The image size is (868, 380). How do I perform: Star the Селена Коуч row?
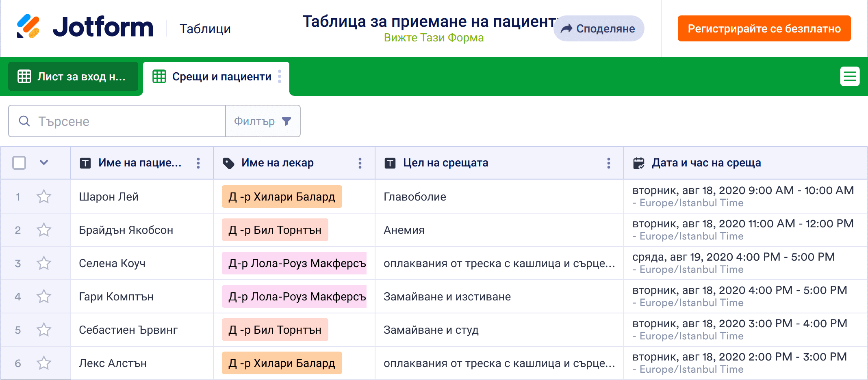[x=44, y=263]
